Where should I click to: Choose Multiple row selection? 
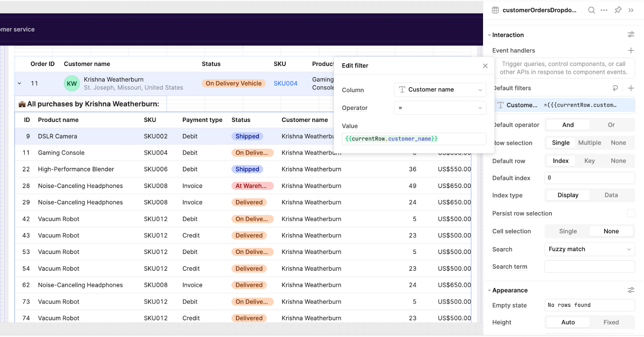pyautogui.click(x=589, y=143)
